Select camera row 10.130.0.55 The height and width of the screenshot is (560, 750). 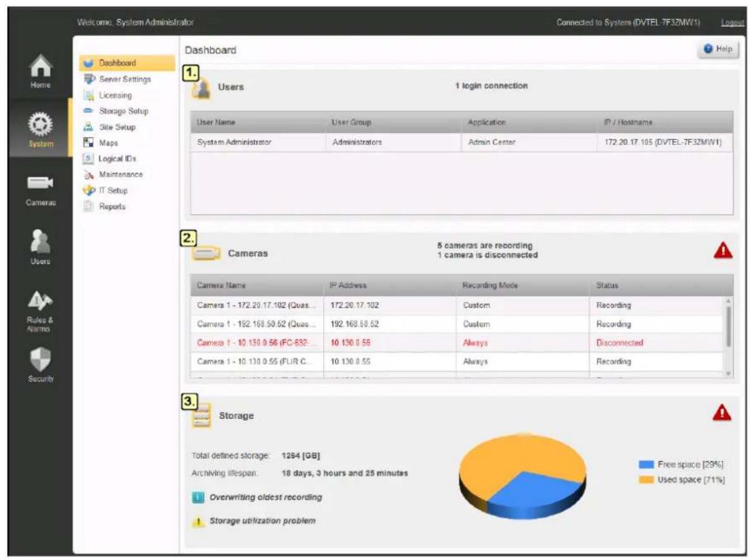(x=457, y=362)
